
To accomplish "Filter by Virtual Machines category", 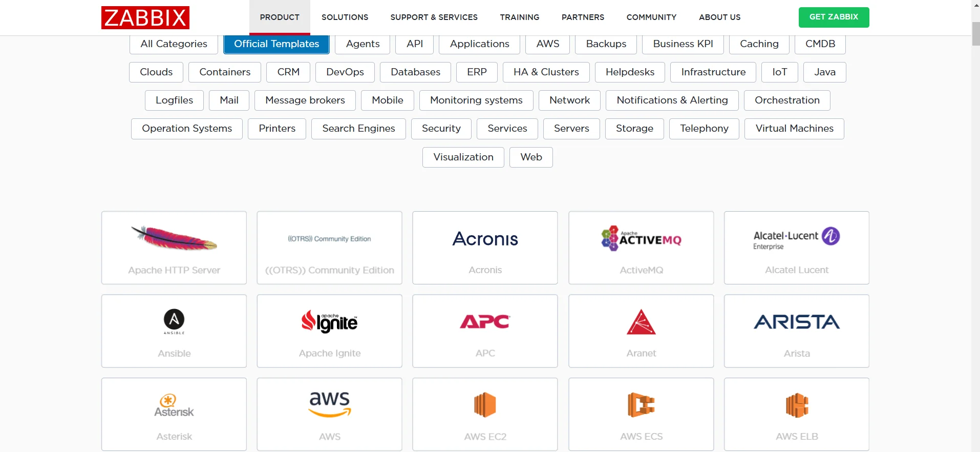I will pyautogui.click(x=794, y=129).
